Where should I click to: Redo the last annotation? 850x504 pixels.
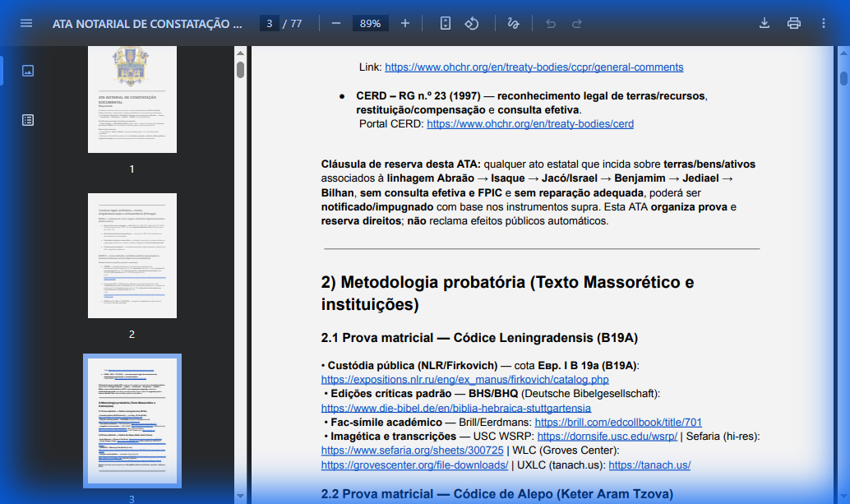point(575,23)
